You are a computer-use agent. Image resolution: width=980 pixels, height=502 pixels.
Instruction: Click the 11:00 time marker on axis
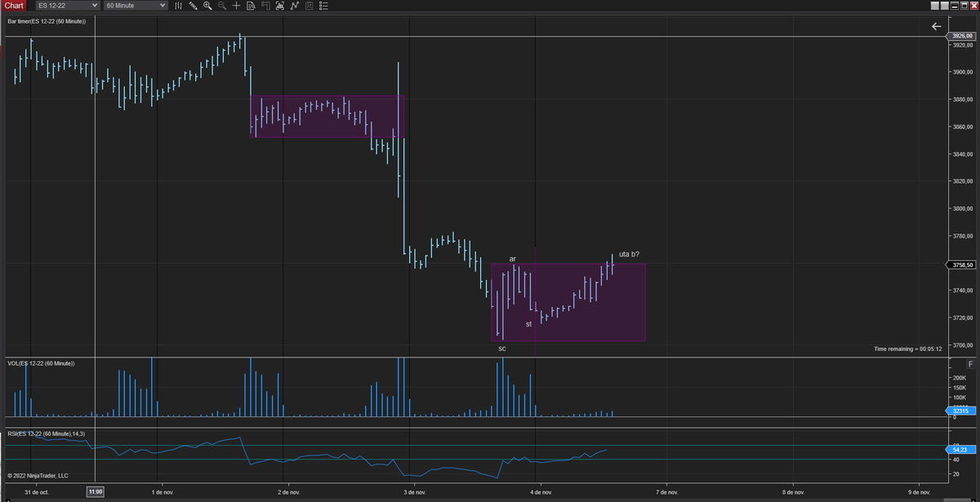click(x=96, y=492)
